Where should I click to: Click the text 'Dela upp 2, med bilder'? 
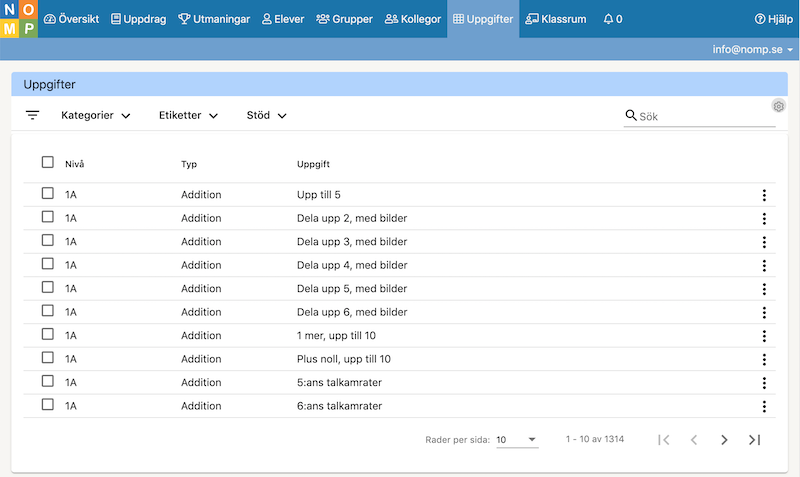352,218
